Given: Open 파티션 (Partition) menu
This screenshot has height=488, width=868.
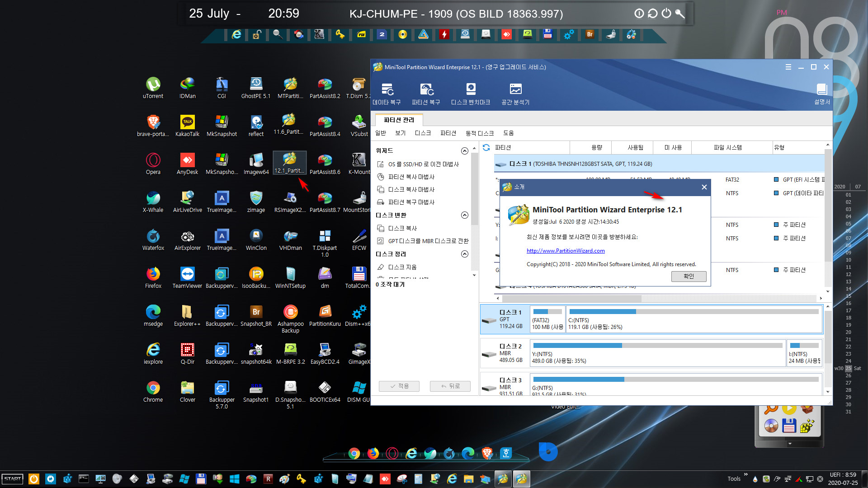Looking at the screenshot, I should [x=448, y=133].
